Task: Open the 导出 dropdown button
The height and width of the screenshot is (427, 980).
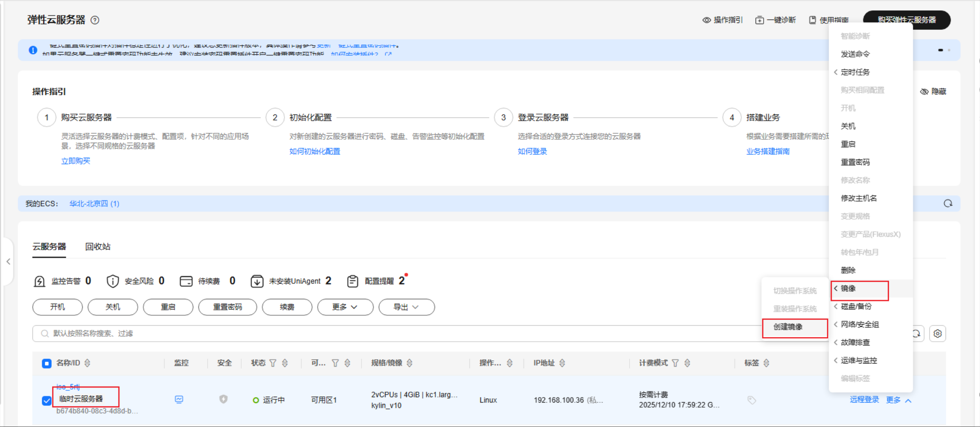Action: (x=406, y=307)
